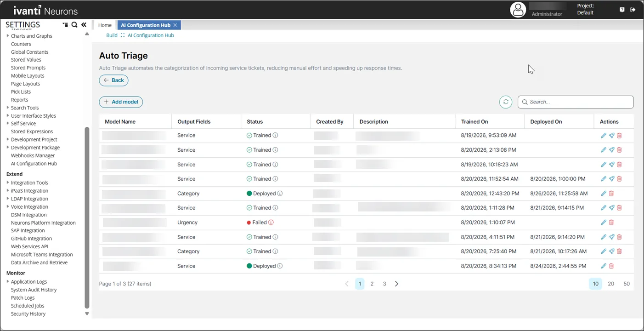Follow the Build breadcrumb link
The height and width of the screenshot is (331, 644).
112,35
